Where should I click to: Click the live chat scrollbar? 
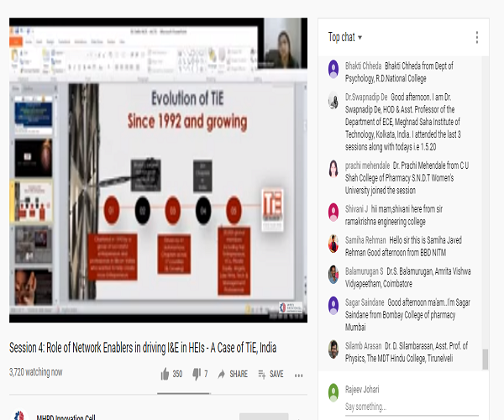tap(484, 359)
